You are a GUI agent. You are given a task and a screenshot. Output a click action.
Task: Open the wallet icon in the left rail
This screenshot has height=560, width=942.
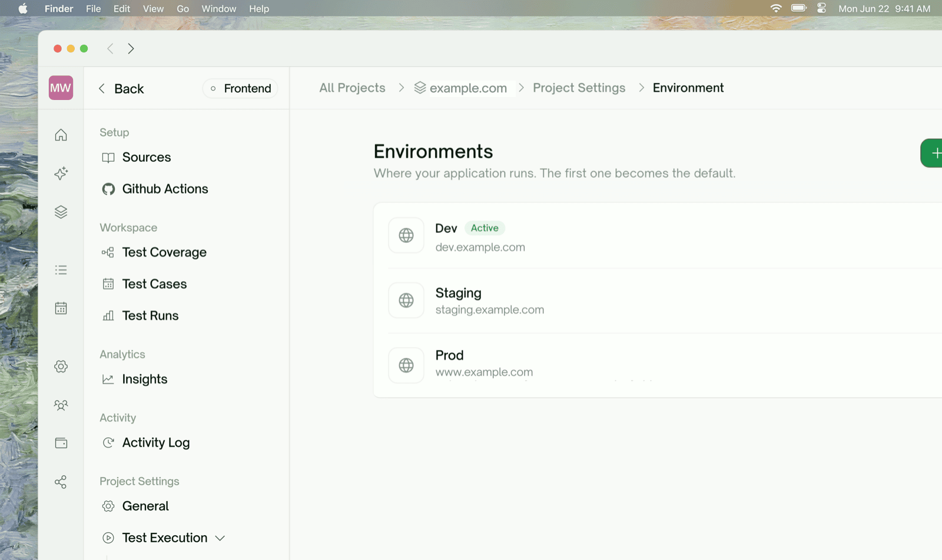61,443
